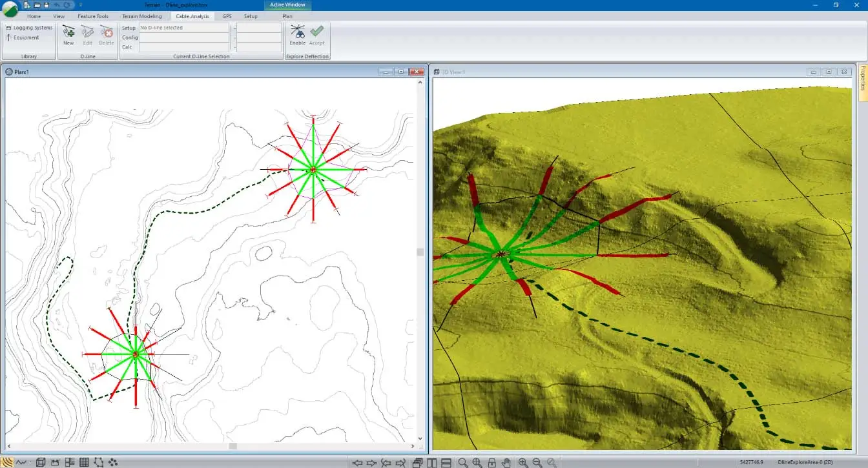This screenshot has width=868, height=468.
Task: Open the Feature Tools ribbon tab
Action: tap(93, 16)
